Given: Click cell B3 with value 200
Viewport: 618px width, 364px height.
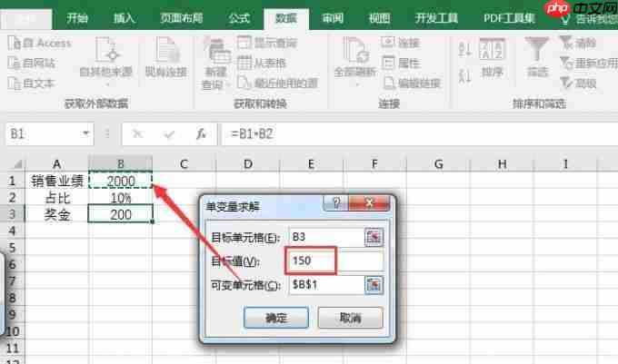Looking at the screenshot, I should [x=121, y=214].
